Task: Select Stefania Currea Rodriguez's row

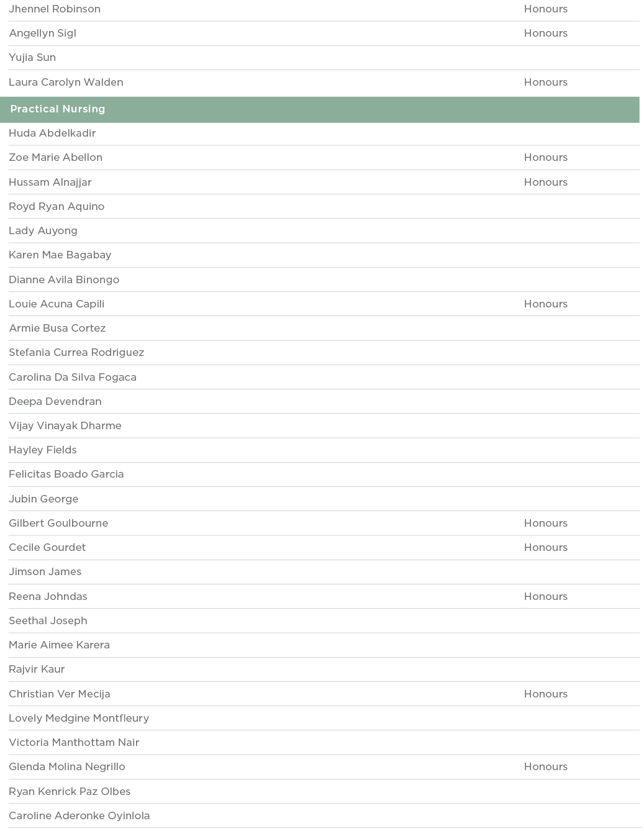Action: (76, 353)
